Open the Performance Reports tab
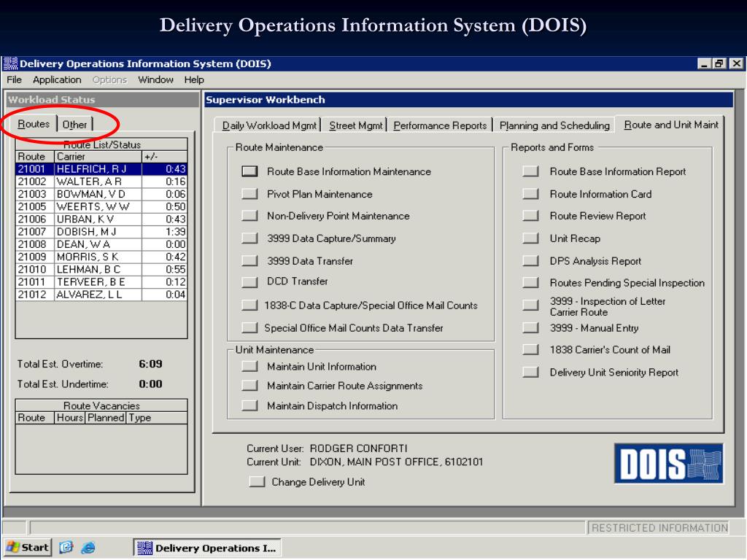This screenshot has width=747, height=560. (x=440, y=125)
